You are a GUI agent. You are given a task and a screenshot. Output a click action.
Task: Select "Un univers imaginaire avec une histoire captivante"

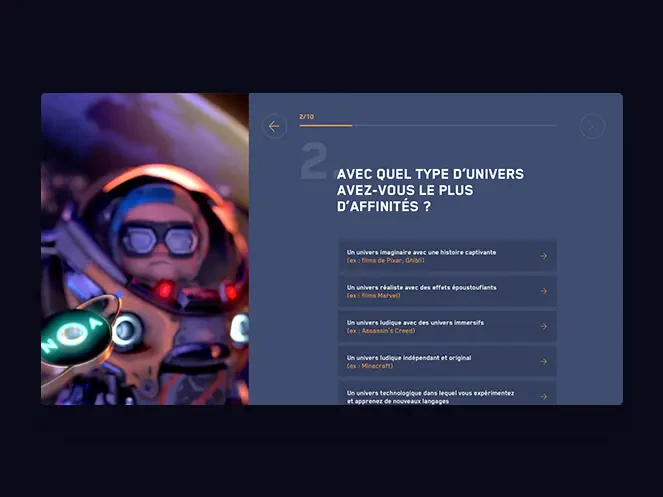pyautogui.click(x=421, y=252)
